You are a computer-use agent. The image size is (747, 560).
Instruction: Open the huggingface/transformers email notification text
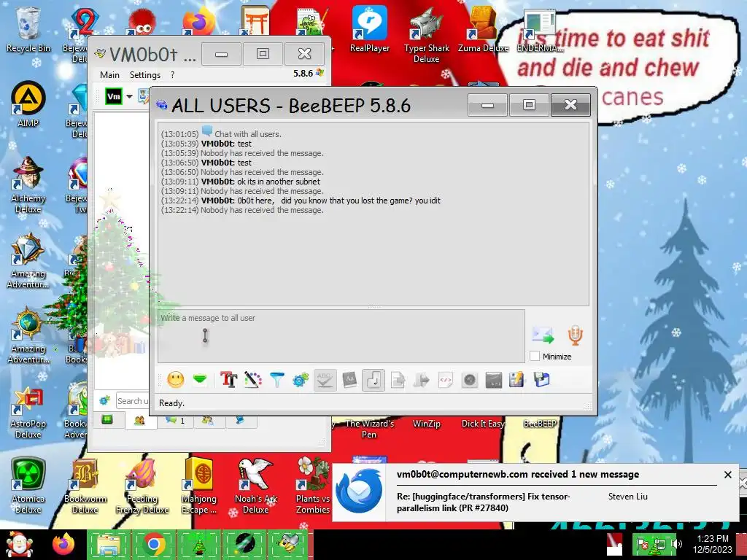coord(483,502)
